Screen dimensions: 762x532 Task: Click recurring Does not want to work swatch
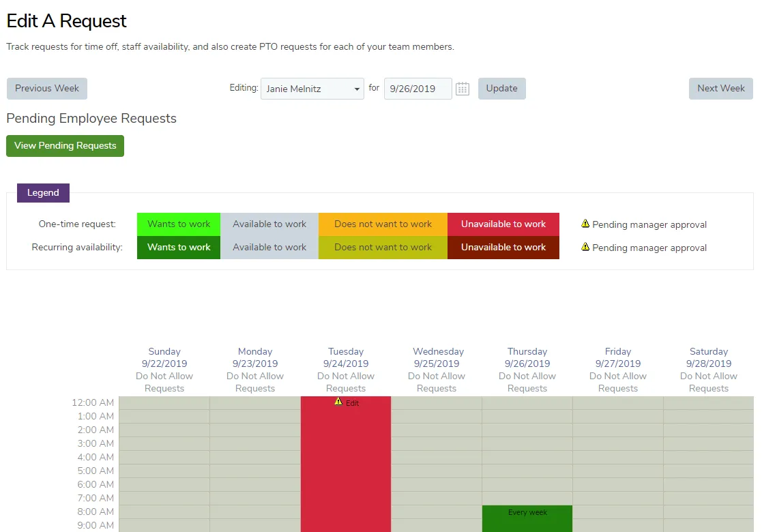coord(383,248)
